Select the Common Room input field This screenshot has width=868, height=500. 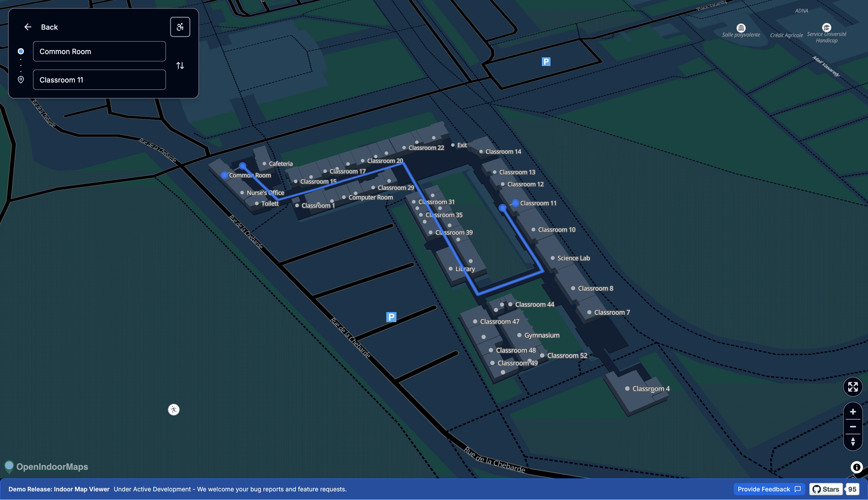point(99,51)
